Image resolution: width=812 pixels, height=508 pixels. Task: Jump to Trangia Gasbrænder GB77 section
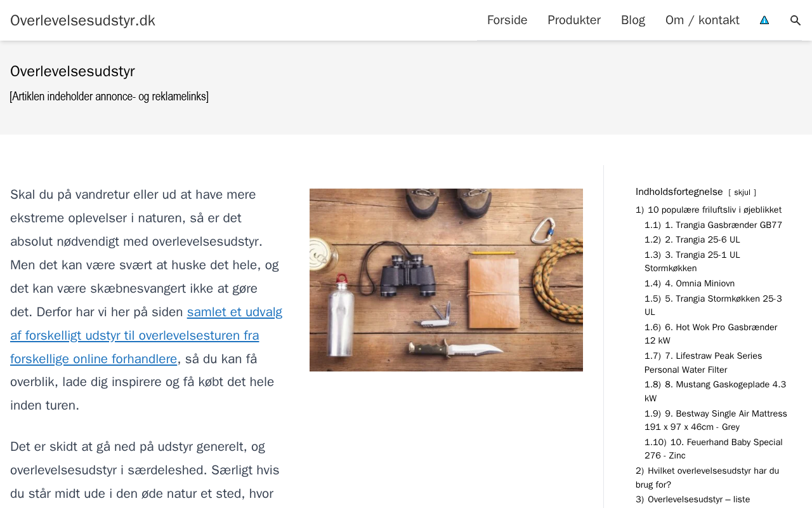723,225
